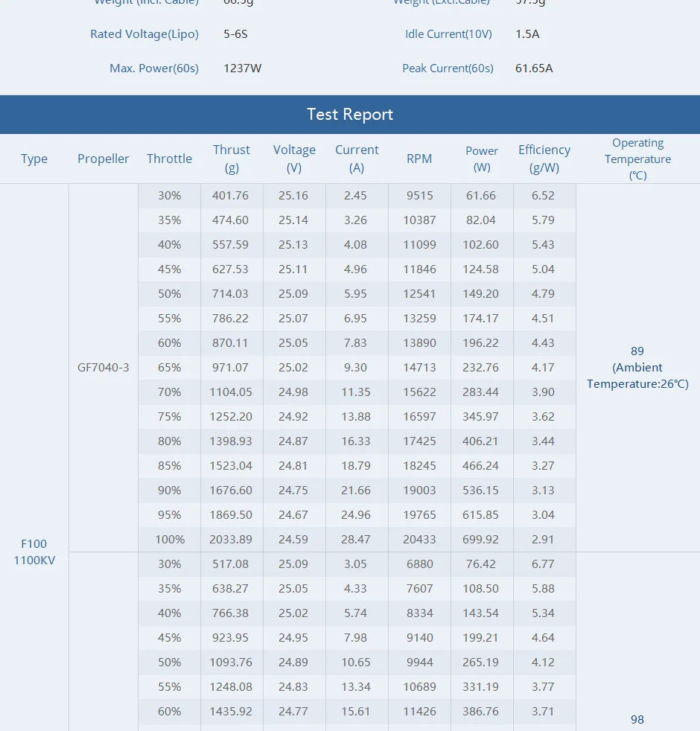Screen dimensions: 700x731
Task: Select the Max. Power(60s) label
Action: tap(154, 68)
